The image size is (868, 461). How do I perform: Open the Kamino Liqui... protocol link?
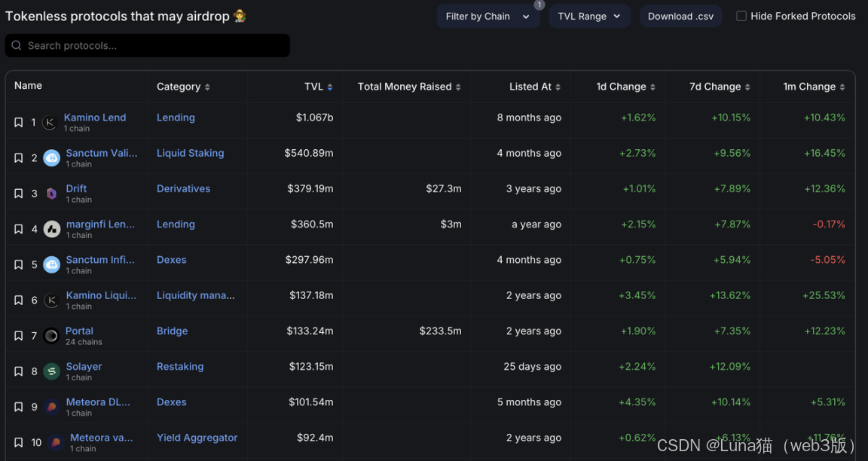coord(101,295)
